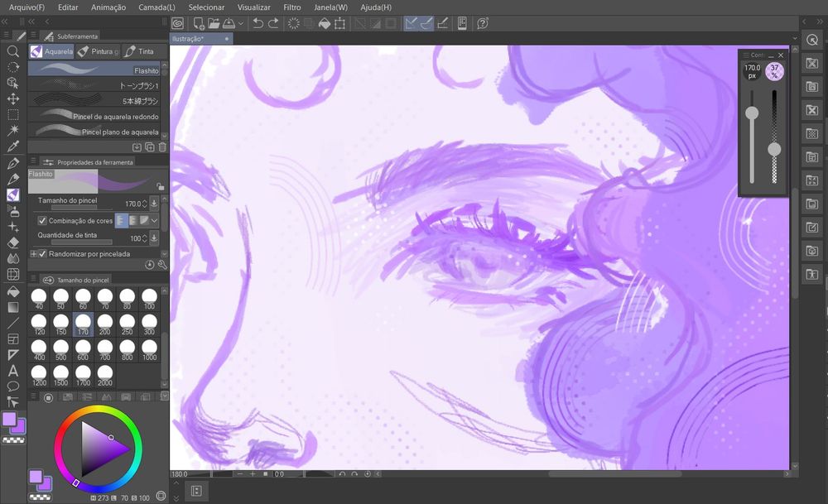Set brush size preset to 1000

pyautogui.click(x=149, y=350)
